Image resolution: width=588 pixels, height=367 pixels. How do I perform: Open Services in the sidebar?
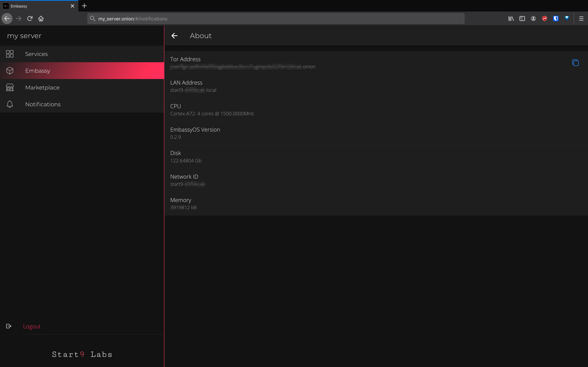click(36, 54)
